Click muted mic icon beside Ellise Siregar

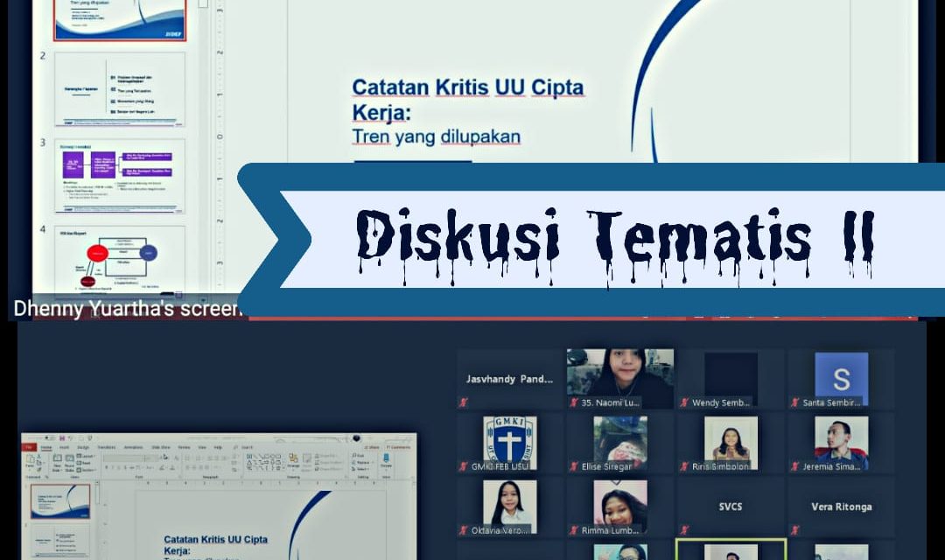574,466
